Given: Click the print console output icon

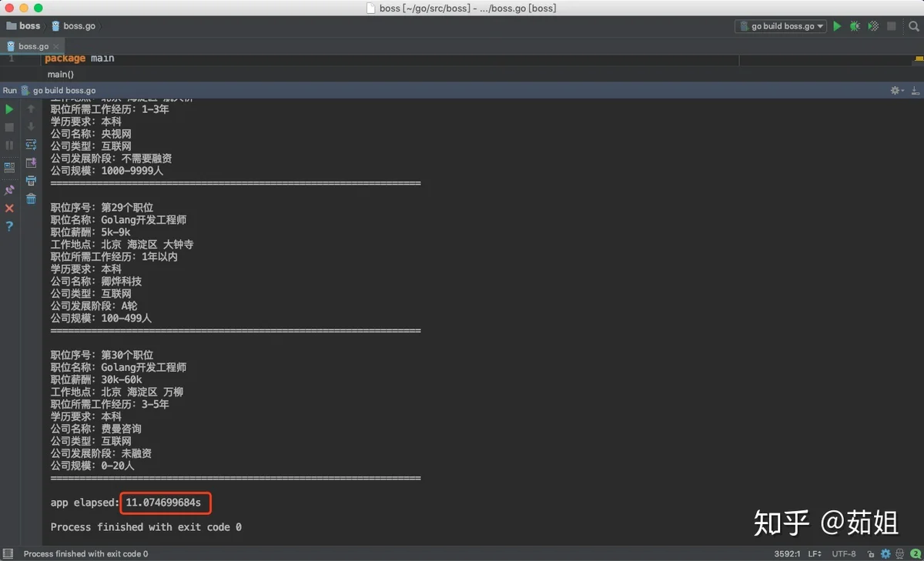Looking at the screenshot, I should (x=31, y=181).
